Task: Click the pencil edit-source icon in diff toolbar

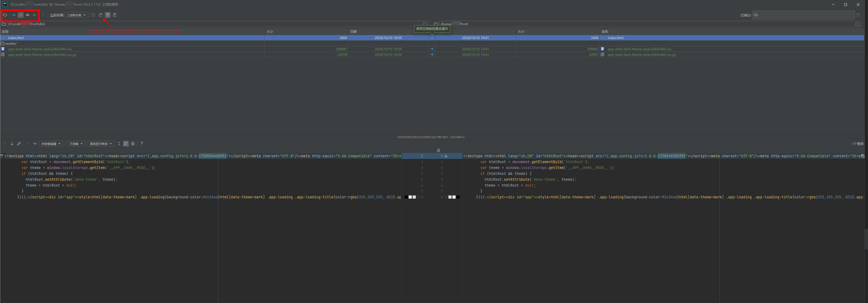Action: (19, 144)
